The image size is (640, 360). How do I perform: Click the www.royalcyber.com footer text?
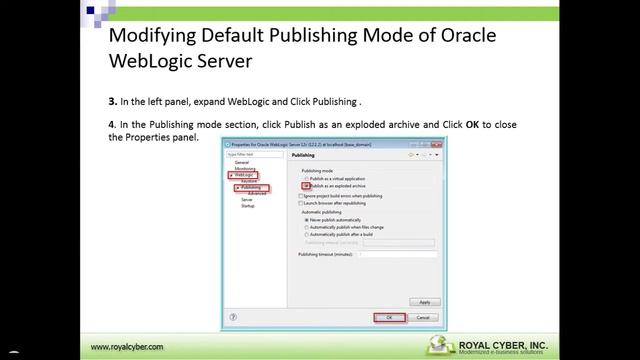click(127, 347)
